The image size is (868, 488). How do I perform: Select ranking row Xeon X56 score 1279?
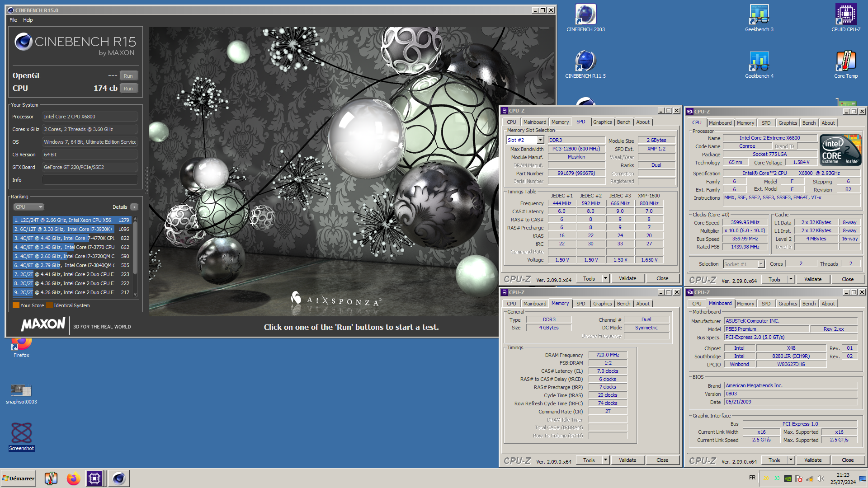72,220
